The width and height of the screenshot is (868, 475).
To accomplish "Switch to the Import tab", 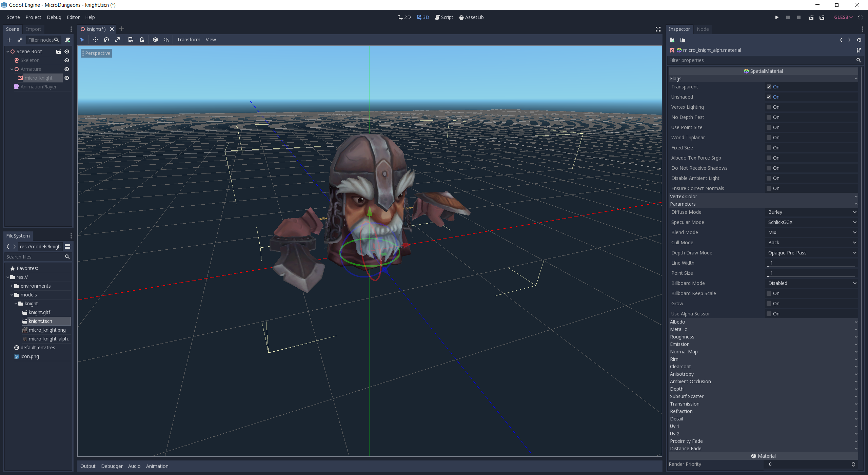I will tap(34, 29).
